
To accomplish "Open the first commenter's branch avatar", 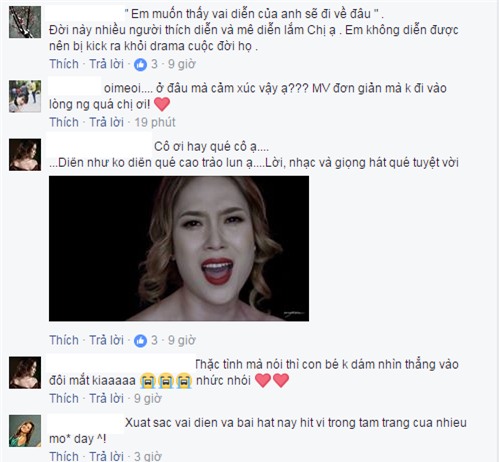I will 25,22.
